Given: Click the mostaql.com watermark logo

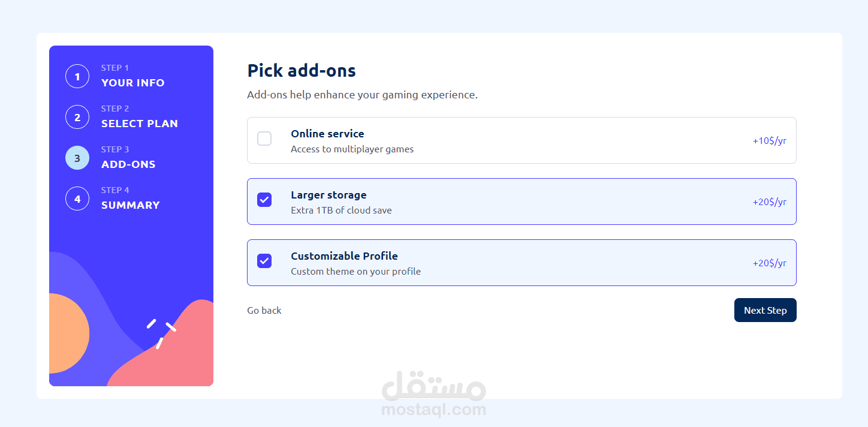Looking at the screenshot, I should point(433,394).
